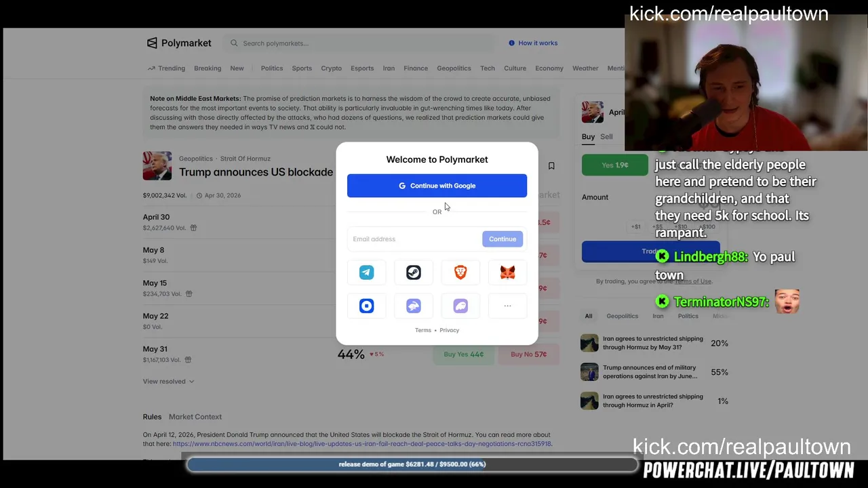Open Culture category
Image resolution: width=868 pixels, height=488 pixels.
click(x=515, y=68)
